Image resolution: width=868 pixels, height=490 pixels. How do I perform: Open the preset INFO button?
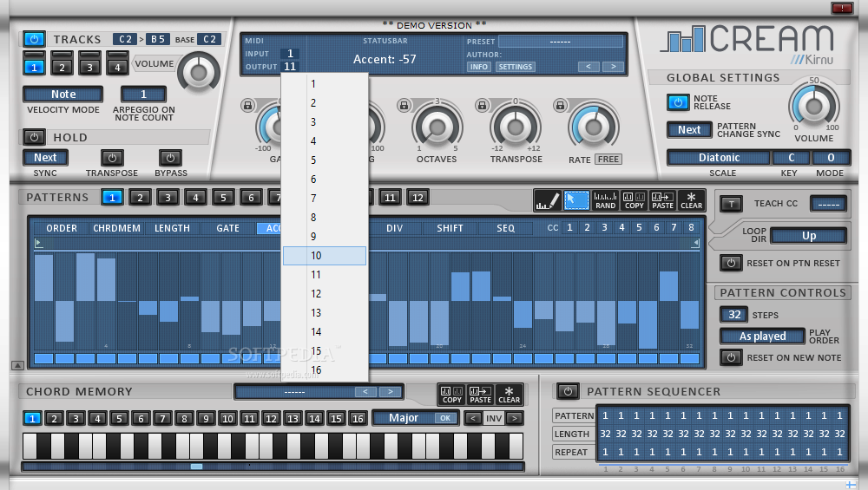[x=479, y=67]
